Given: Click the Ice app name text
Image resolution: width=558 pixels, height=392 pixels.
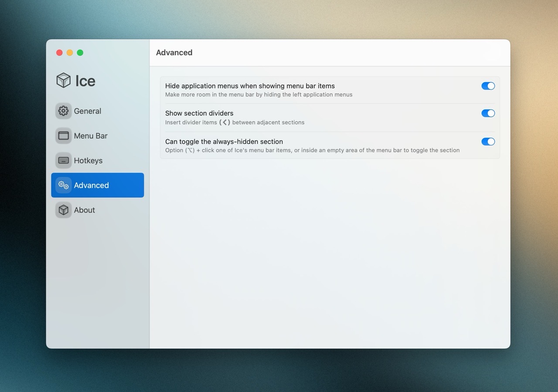Looking at the screenshot, I should tap(85, 81).
